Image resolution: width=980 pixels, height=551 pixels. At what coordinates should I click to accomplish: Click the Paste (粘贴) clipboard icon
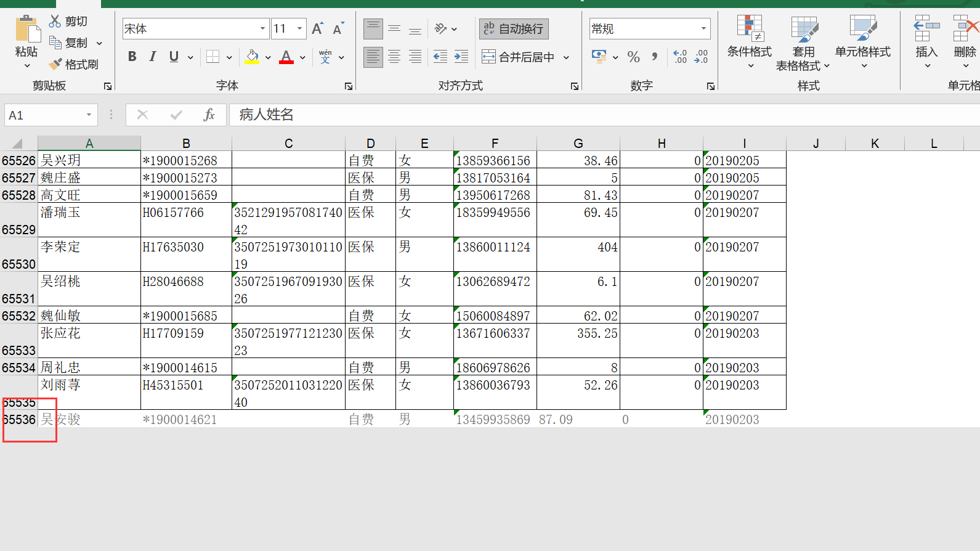[x=26, y=29]
